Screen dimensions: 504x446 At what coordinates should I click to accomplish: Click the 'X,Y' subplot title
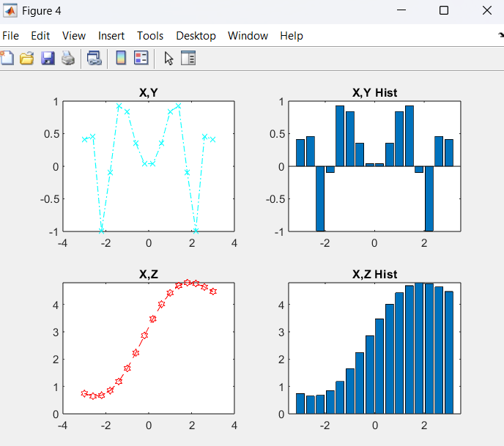coord(149,92)
